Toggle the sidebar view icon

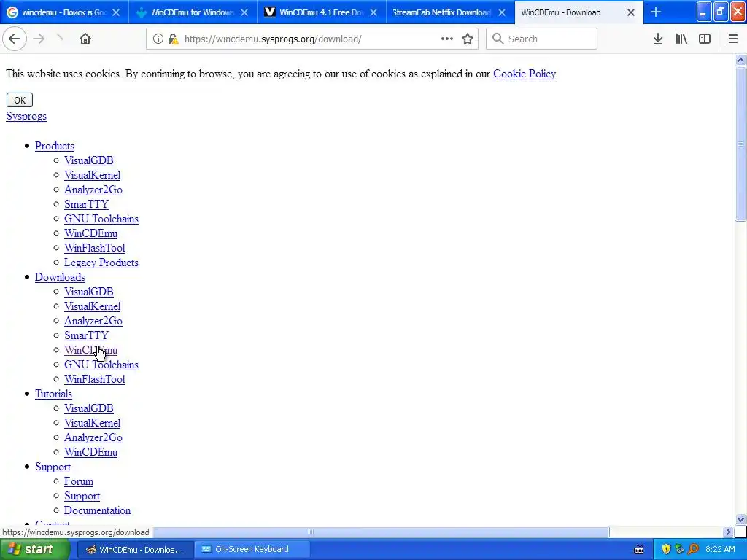click(705, 39)
